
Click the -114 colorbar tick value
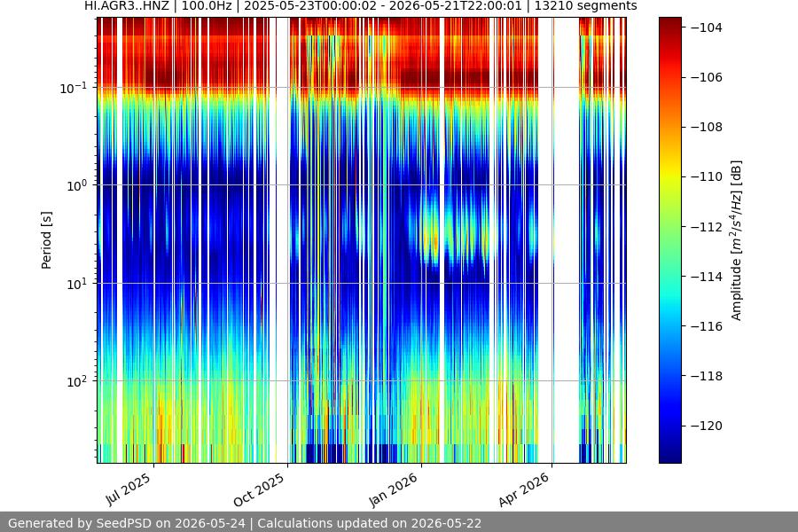[707, 277]
